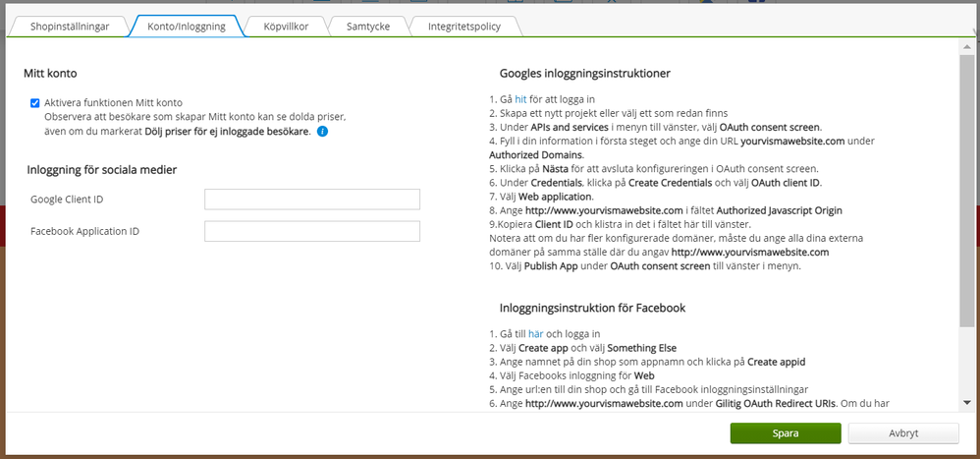Follow the 'hit' link in Google instructions
The height and width of the screenshot is (459, 980).
(520, 99)
